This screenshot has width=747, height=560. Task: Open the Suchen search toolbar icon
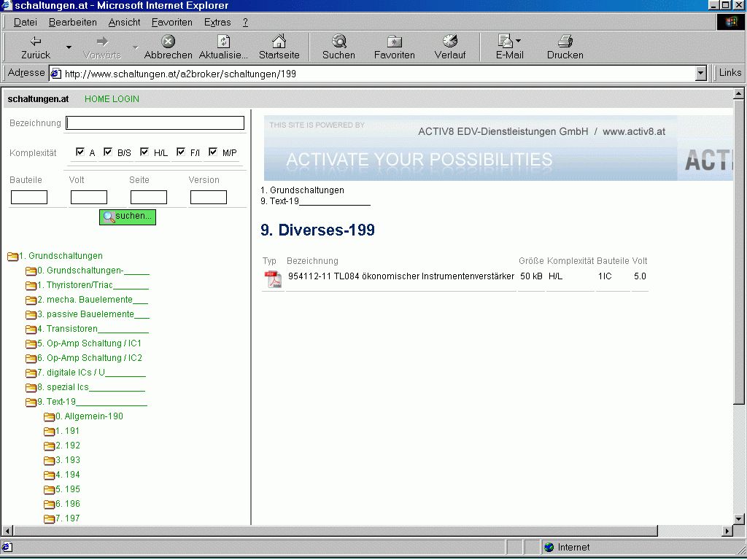tap(338, 42)
